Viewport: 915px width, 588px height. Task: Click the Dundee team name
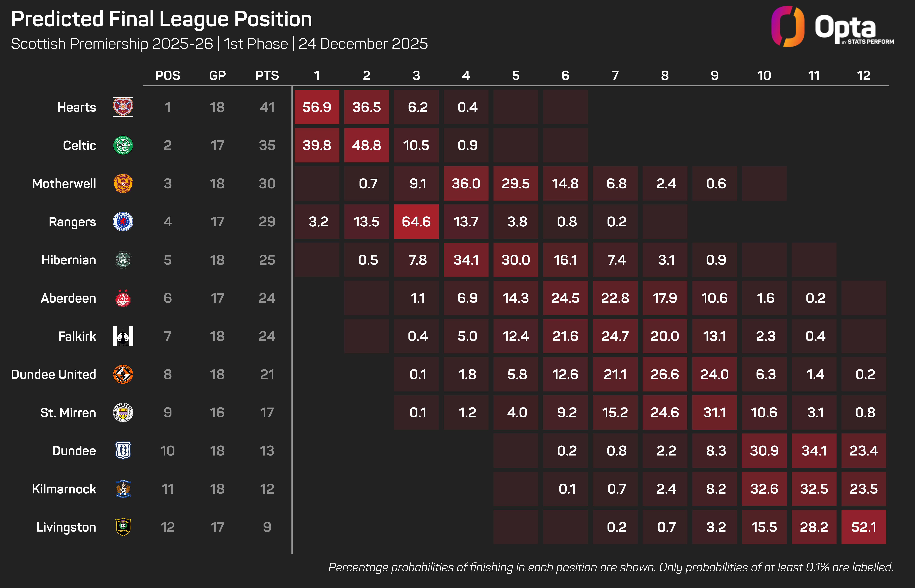click(x=74, y=450)
